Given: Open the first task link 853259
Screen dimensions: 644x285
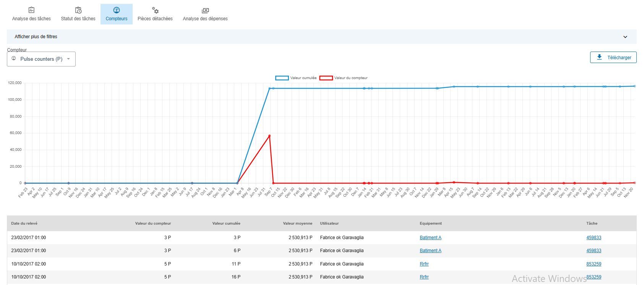Looking at the screenshot, I should pos(594,264).
